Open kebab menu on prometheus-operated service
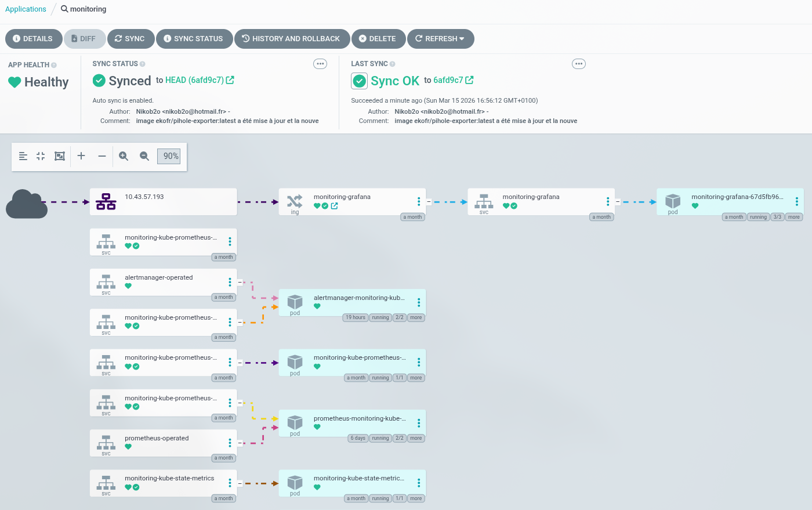812x510 pixels. [x=230, y=443]
